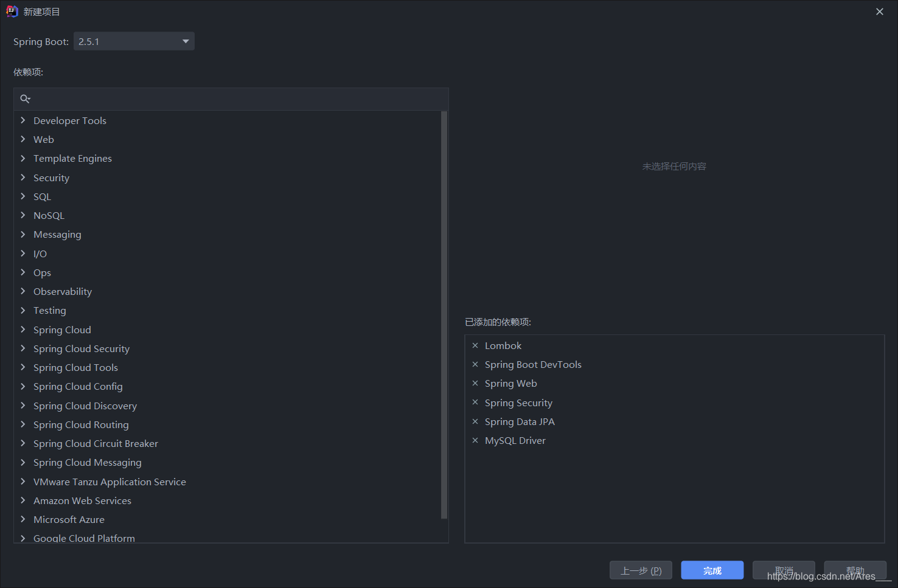
Task: Expand VMware Tanzu Application Service
Action: (x=23, y=482)
